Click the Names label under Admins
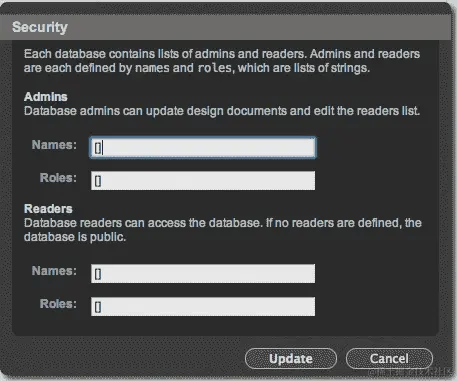The height and width of the screenshot is (381, 457). (54, 145)
